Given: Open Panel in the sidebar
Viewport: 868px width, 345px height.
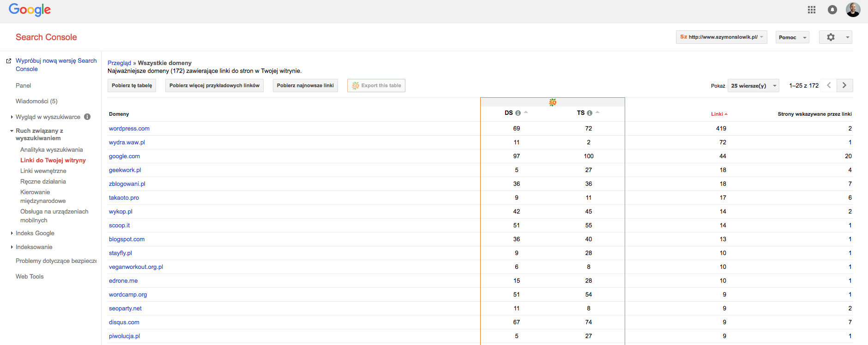Looking at the screenshot, I should (x=23, y=85).
